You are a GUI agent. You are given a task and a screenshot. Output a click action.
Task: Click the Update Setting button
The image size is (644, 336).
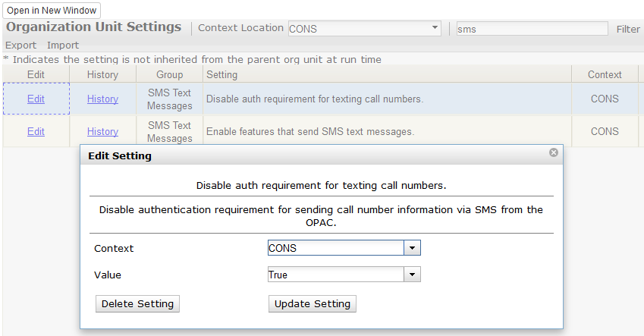click(x=313, y=303)
